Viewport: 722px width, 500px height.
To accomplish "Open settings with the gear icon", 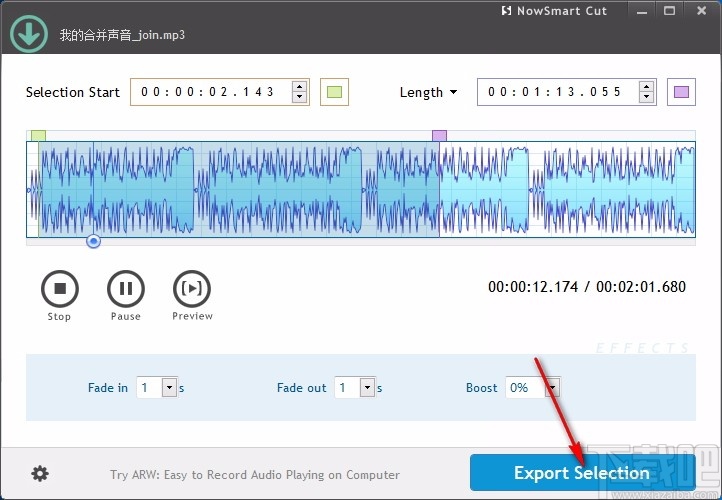I will click(40, 473).
